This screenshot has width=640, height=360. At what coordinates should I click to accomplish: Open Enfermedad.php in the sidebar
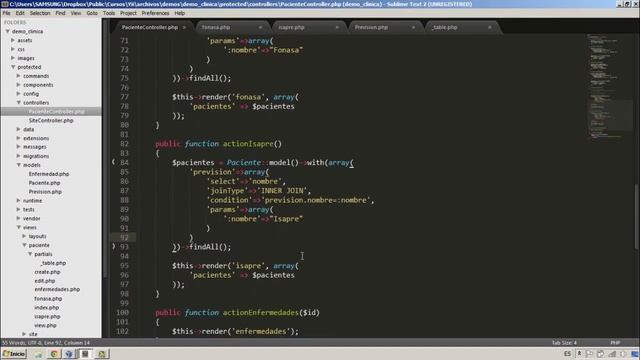tap(49, 174)
